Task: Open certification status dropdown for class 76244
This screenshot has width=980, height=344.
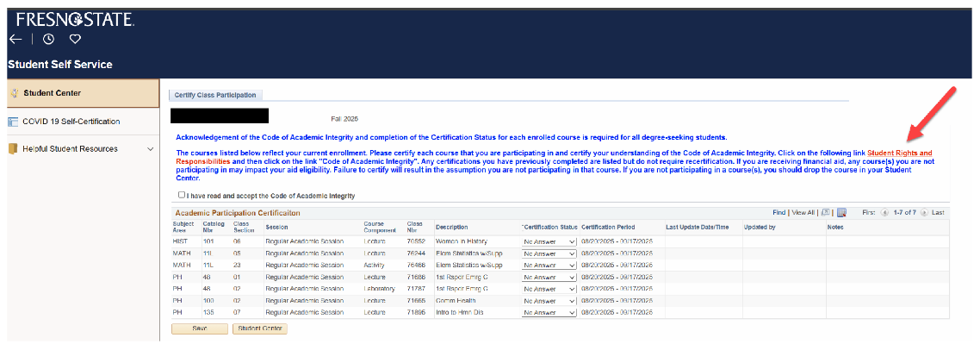Action: 549,253
